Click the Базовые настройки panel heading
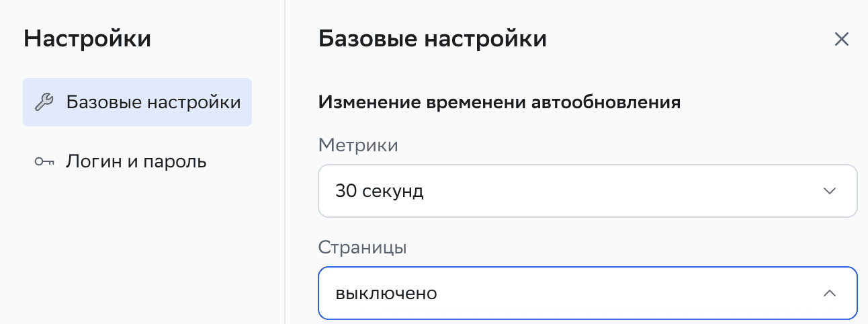868x324 pixels. coord(432,39)
